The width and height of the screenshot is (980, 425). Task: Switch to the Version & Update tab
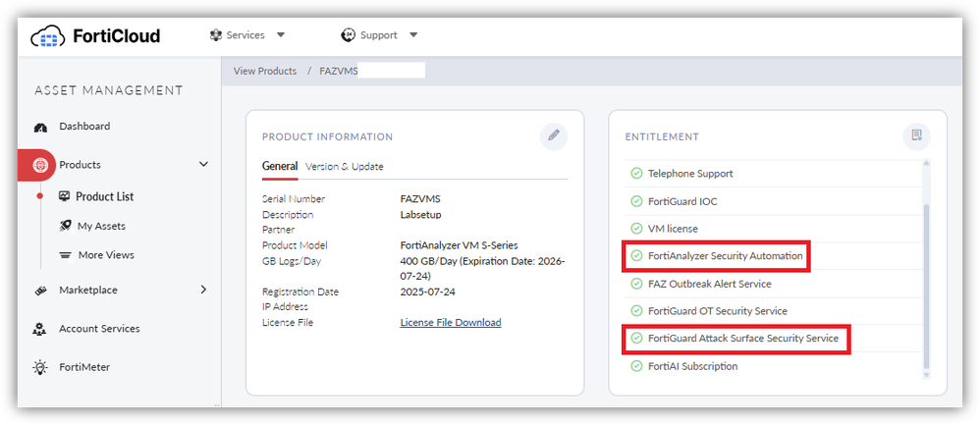pos(344,167)
